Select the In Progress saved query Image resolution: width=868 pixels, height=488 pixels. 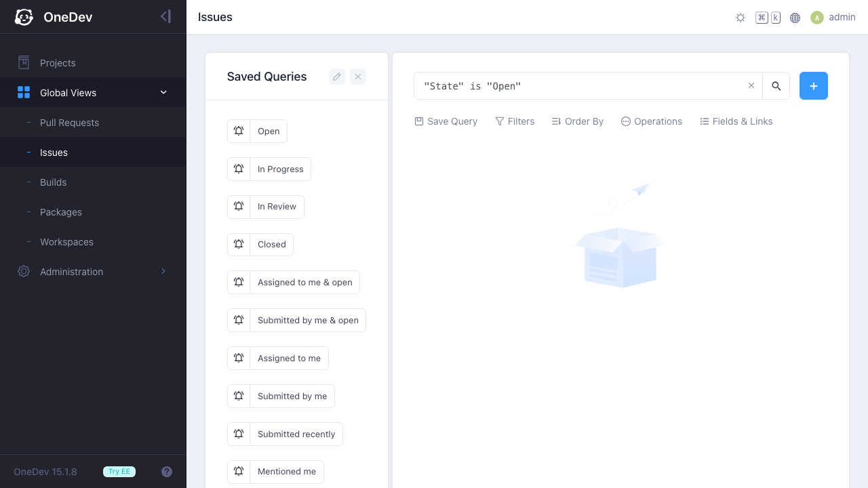click(x=281, y=169)
